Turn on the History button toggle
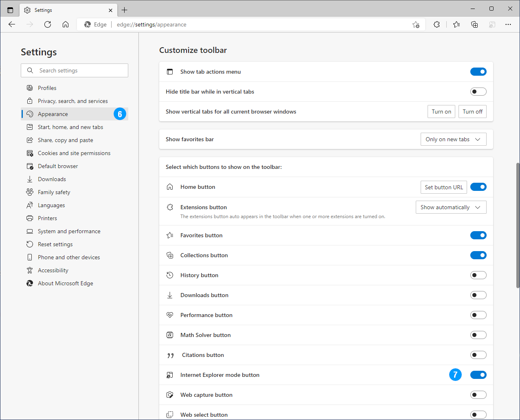This screenshot has width=520, height=420. click(478, 275)
